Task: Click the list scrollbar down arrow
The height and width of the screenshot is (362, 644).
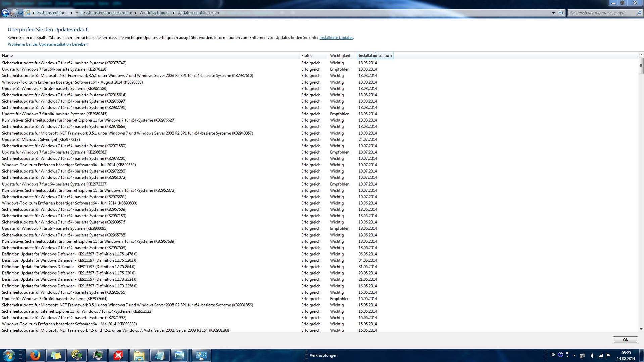Action: tap(641, 329)
